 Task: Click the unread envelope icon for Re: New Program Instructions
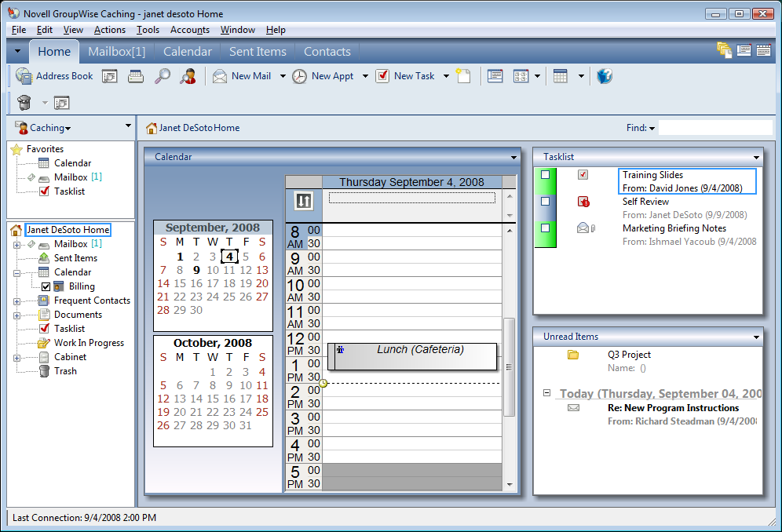(573, 408)
